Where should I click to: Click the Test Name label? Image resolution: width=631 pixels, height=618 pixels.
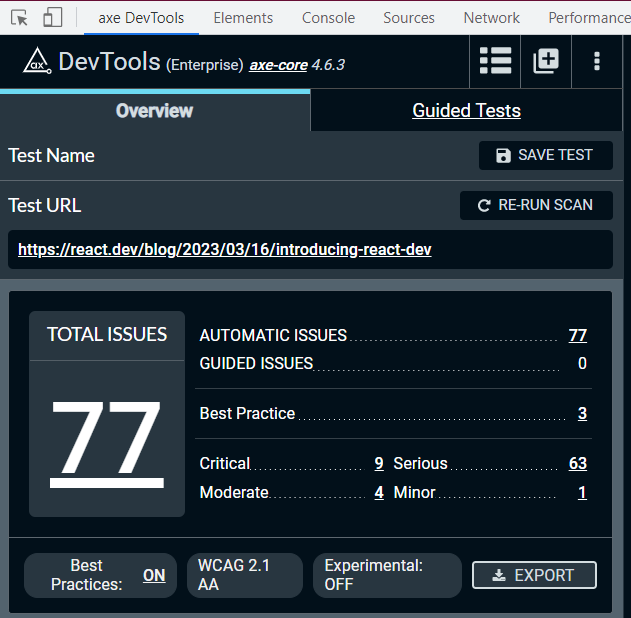(52, 155)
